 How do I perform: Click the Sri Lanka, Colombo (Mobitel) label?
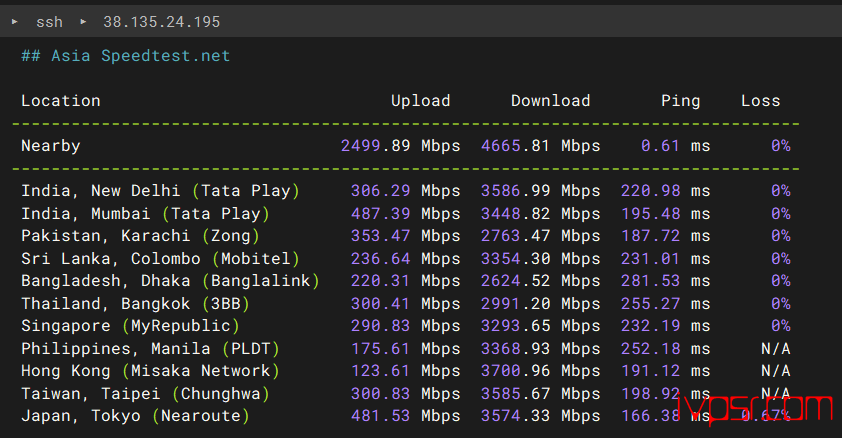click(x=161, y=259)
